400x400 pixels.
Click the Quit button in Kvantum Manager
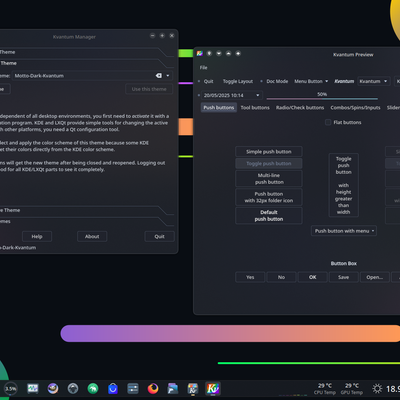click(x=159, y=236)
